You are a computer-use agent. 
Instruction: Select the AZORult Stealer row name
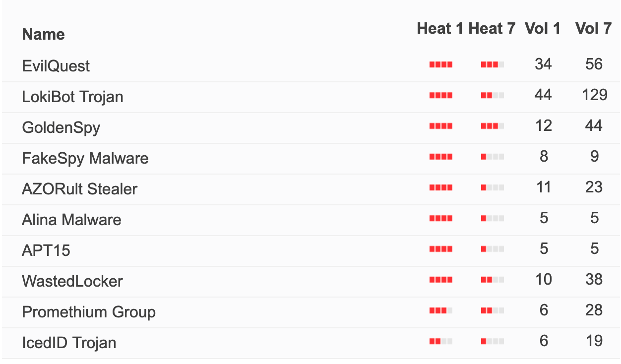pos(80,188)
